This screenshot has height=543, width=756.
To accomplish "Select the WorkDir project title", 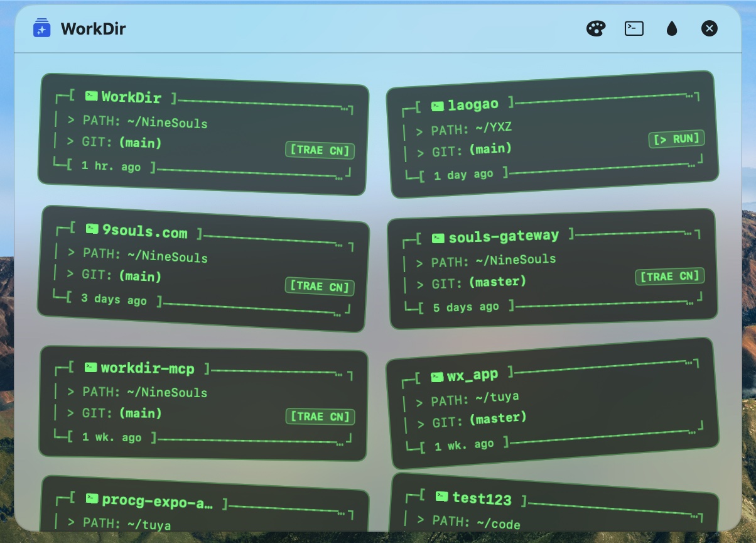I will pos(131,97).
